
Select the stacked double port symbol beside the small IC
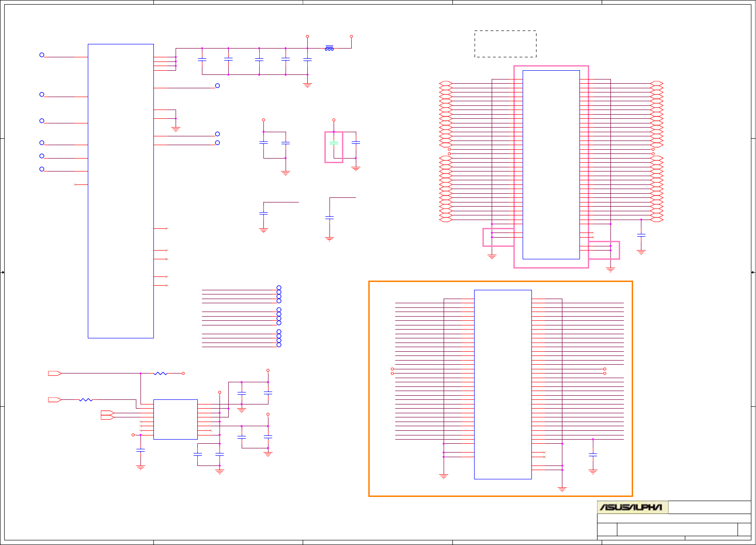click(107, 415)
